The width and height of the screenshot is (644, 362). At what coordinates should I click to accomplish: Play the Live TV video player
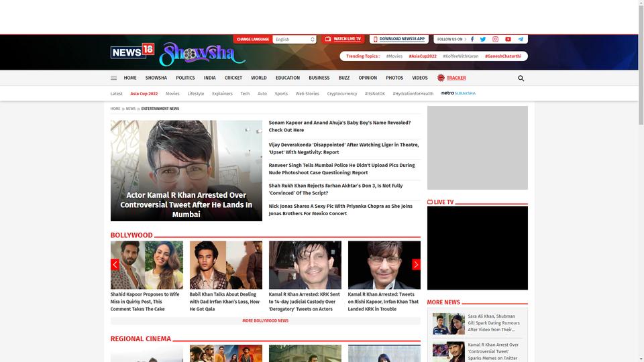point(477,248)
